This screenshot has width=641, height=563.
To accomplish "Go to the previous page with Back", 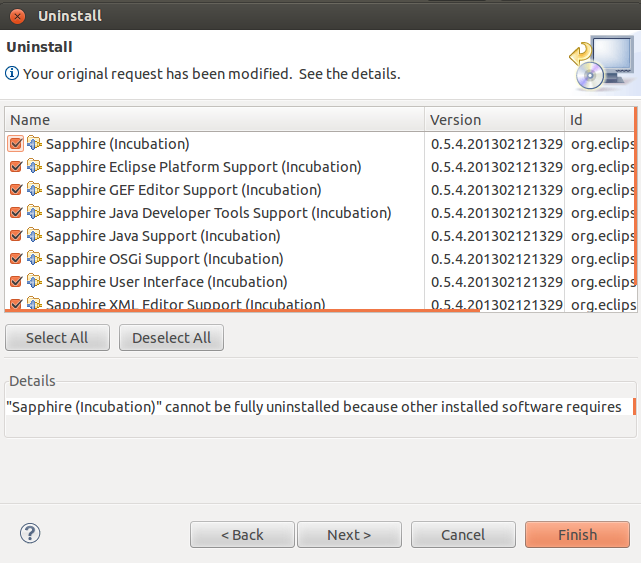I will coord(242,535).
